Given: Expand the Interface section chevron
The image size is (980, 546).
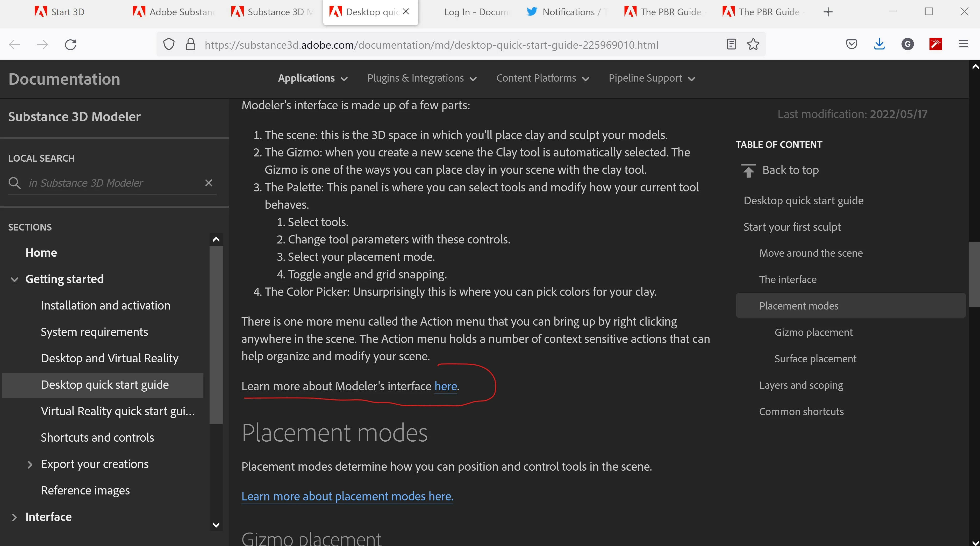Looking at the screenshot, I should tap(15, 517).
